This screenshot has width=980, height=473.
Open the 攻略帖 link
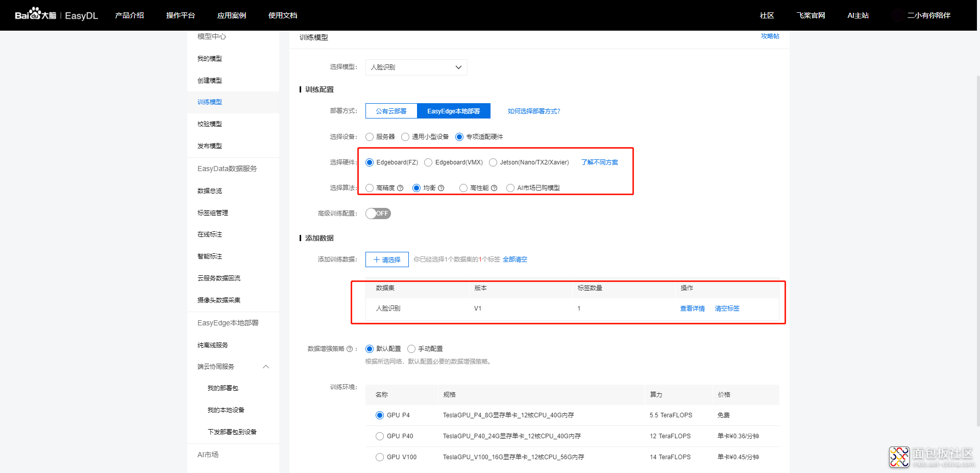click(x=770, y=36)
